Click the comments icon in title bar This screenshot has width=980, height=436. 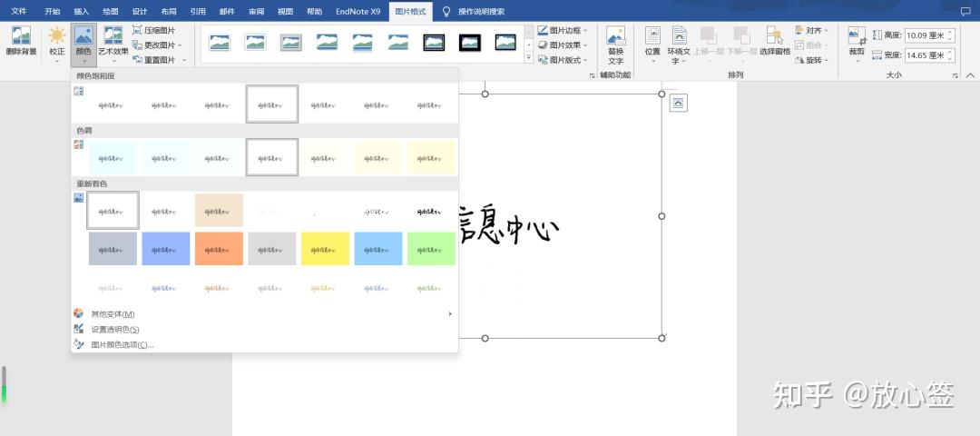click(x=965, y=11)
